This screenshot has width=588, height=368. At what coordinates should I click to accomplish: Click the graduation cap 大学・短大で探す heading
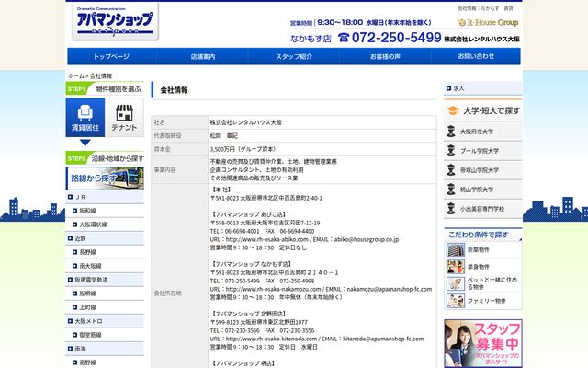[x=483, y=110]
